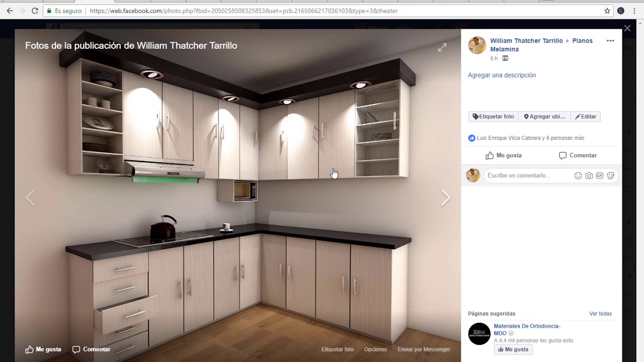Open Materiales De Ortodoncia-MDO page
The width and height of the screenshot is (644, 362).
pos(527,329)
